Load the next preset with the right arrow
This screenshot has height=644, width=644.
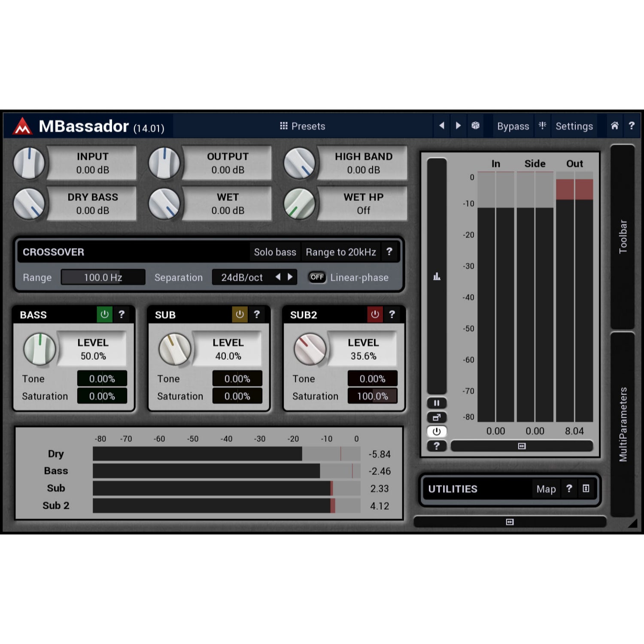[x=458, y=126]
